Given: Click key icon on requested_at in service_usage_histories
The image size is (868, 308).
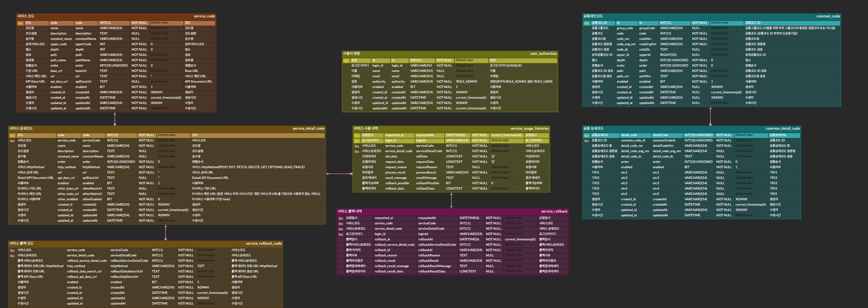Looking at the screenshot, I should point(357,136).
